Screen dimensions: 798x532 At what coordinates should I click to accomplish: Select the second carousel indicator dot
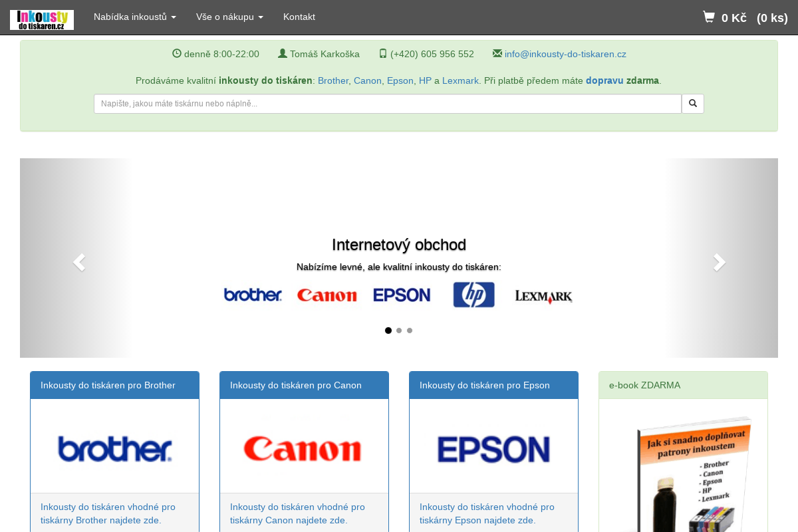(399, 331)
